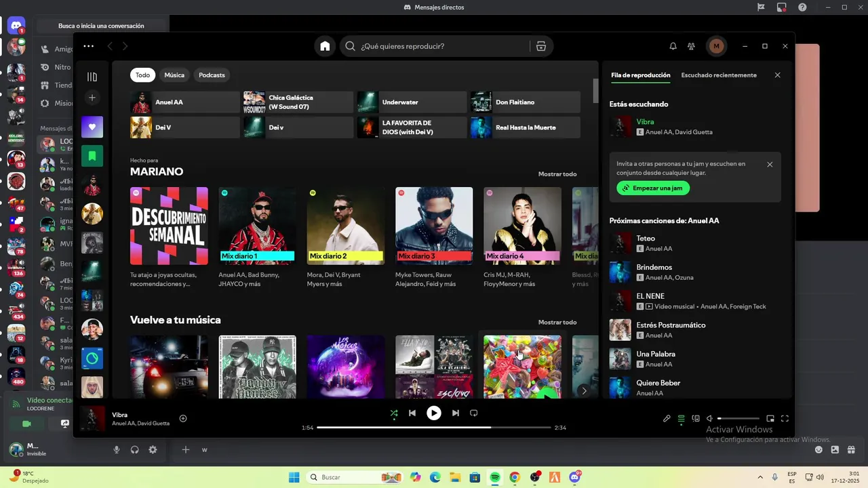
Task: Click the main content scrollbar
Action: 596,90
